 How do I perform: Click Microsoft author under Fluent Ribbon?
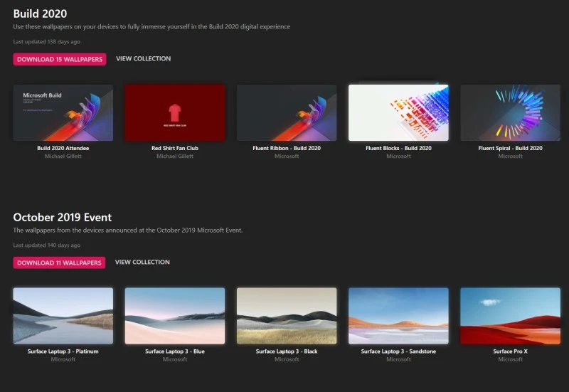pos(287,156)
